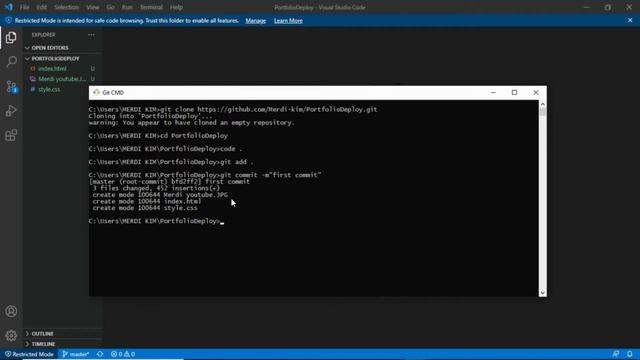Click the VS Code logo in title bar
The image size is (640, 360).
click(x=9, y=7)
